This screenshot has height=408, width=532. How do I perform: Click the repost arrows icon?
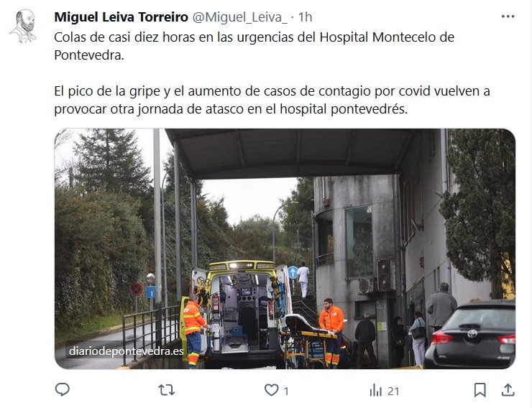pos(167,390)
